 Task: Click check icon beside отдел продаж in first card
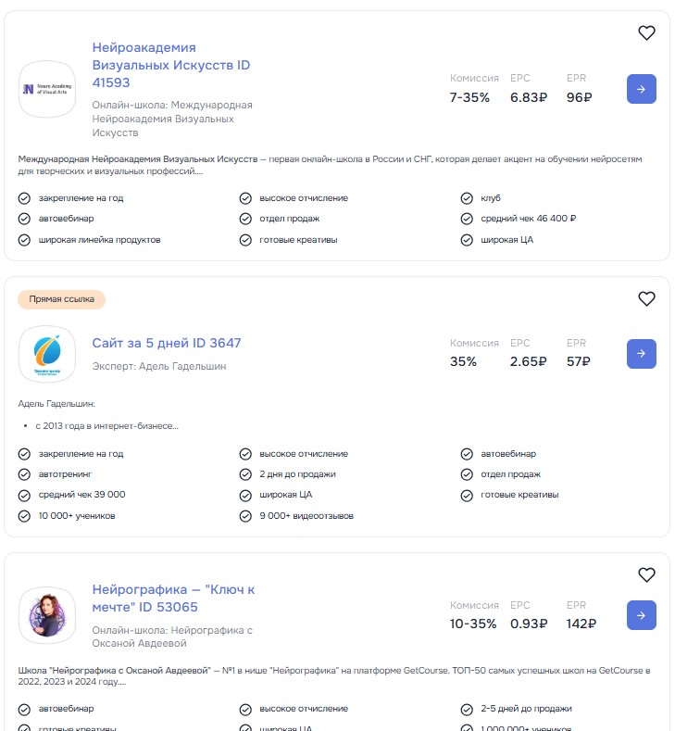(245, 219)
